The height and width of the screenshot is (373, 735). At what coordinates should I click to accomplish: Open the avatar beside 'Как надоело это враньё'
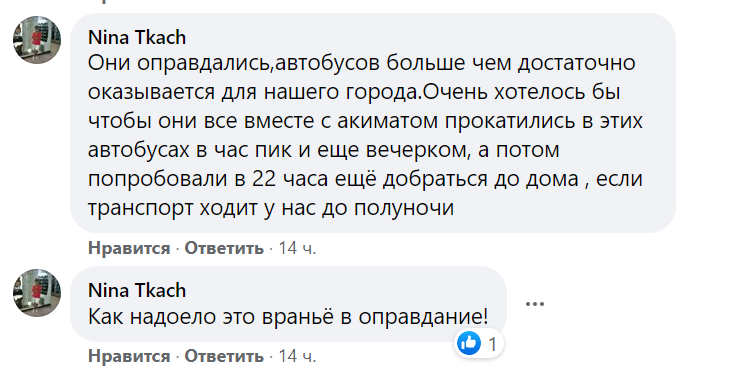[x=37, y=293]
